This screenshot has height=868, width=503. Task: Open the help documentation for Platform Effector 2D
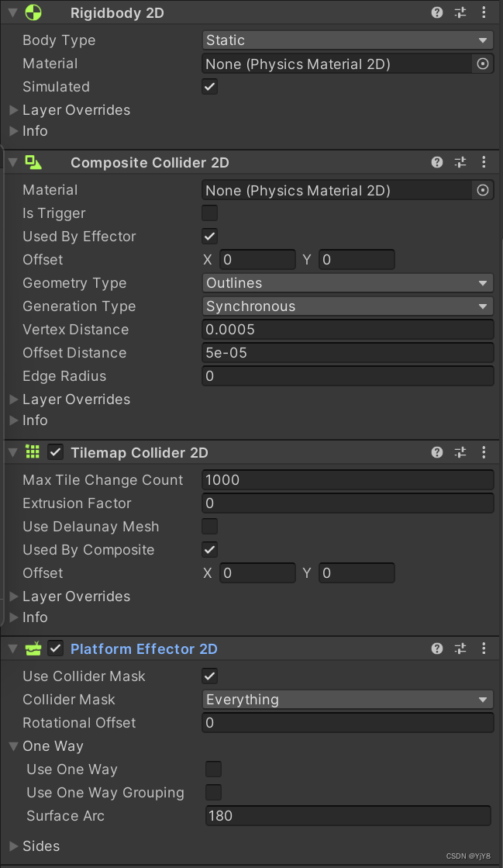coord(436,648)
